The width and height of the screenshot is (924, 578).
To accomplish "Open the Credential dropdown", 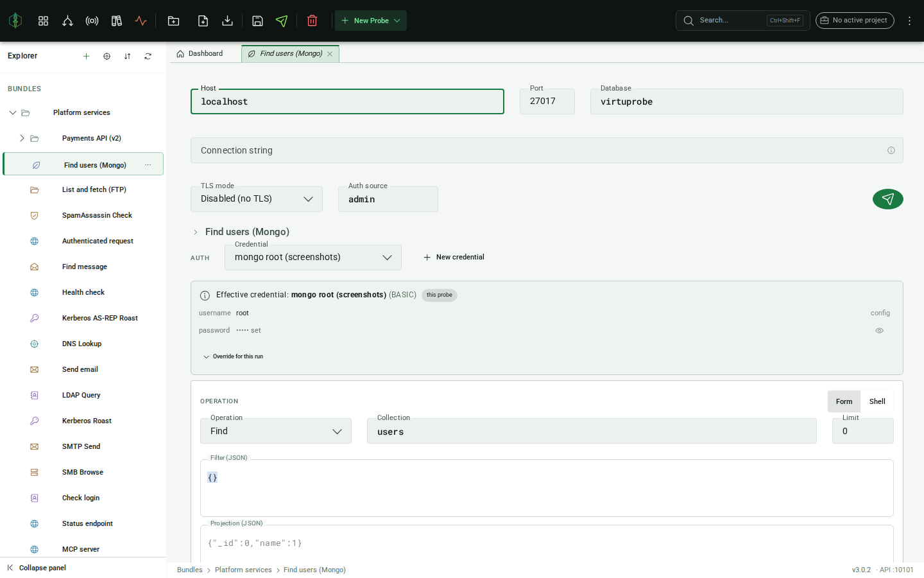I will 313,258.
